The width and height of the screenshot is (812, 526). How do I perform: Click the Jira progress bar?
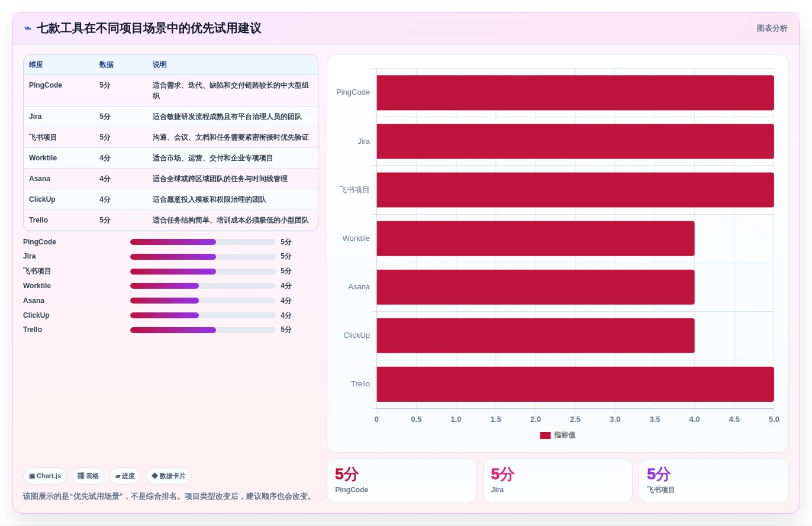(203, 256)
